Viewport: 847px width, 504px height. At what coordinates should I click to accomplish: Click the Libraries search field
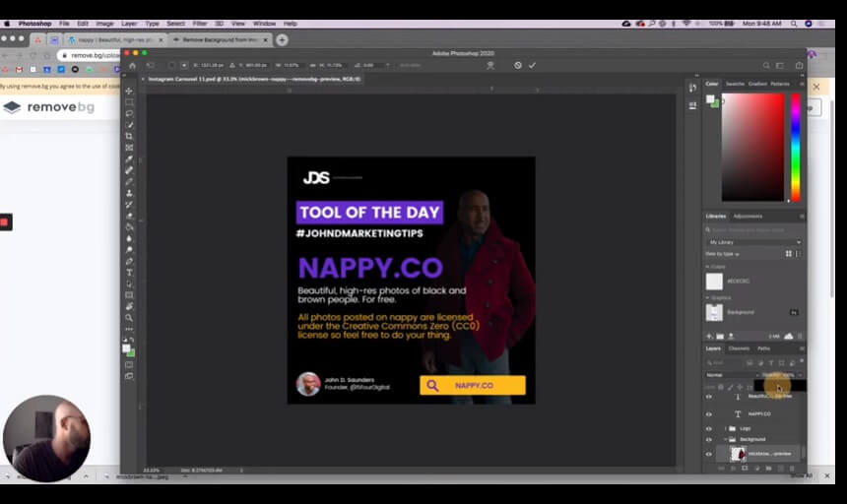[x=754, y=230]
